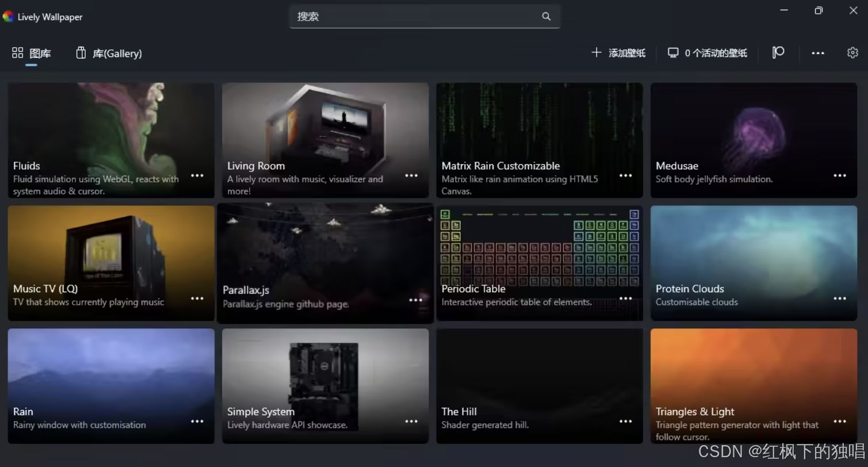This screenshot has width=868, height=467.
Task: Pick the Periodic Table wallpaper card
Action: (x=540, y=263)
